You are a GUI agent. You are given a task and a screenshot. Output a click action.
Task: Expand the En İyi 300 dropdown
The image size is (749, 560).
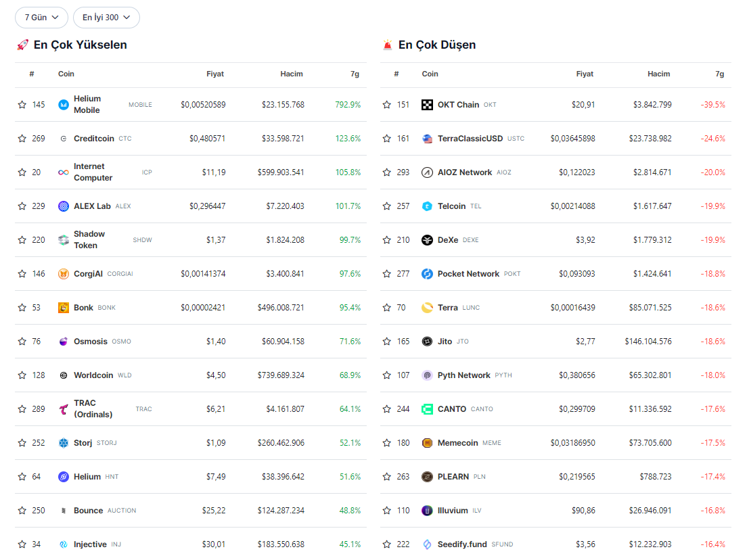point(106,18)
